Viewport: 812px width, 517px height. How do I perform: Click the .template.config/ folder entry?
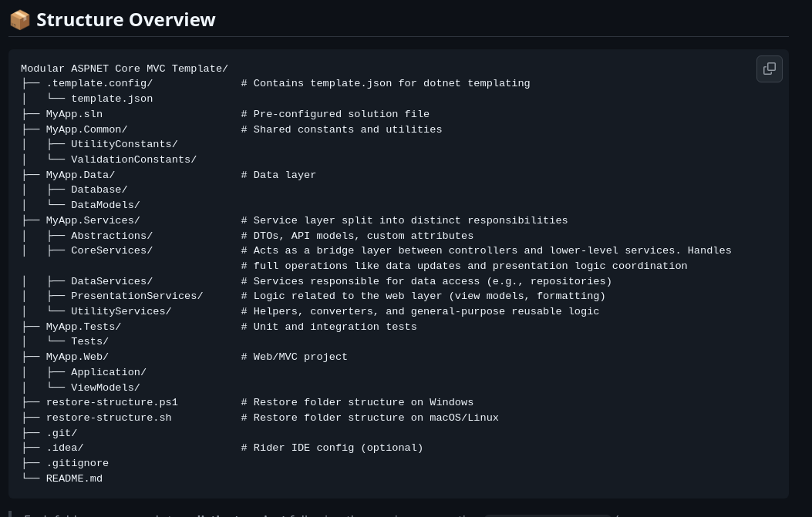[x=99, y=83]
